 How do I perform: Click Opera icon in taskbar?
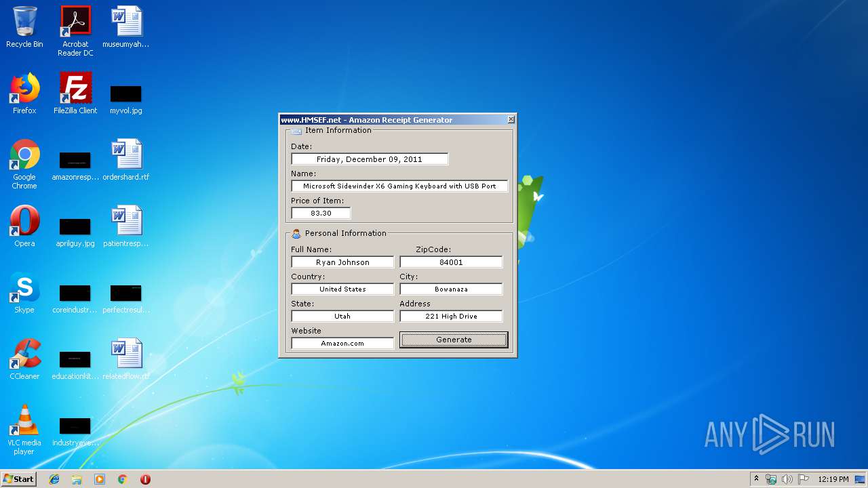click(145, 479)
